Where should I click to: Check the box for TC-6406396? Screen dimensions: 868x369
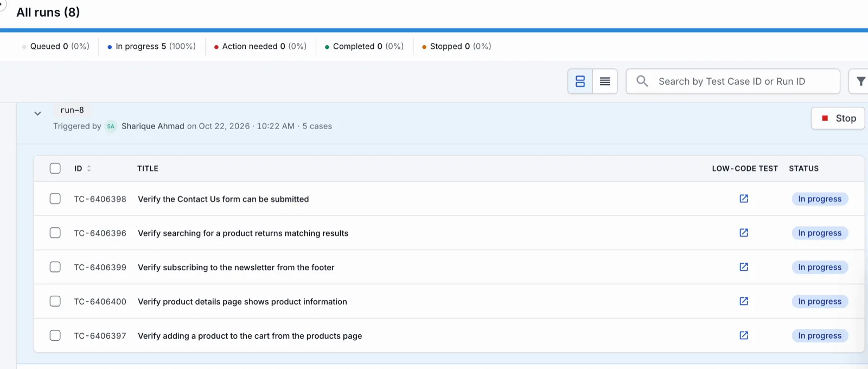click(55, 233)
